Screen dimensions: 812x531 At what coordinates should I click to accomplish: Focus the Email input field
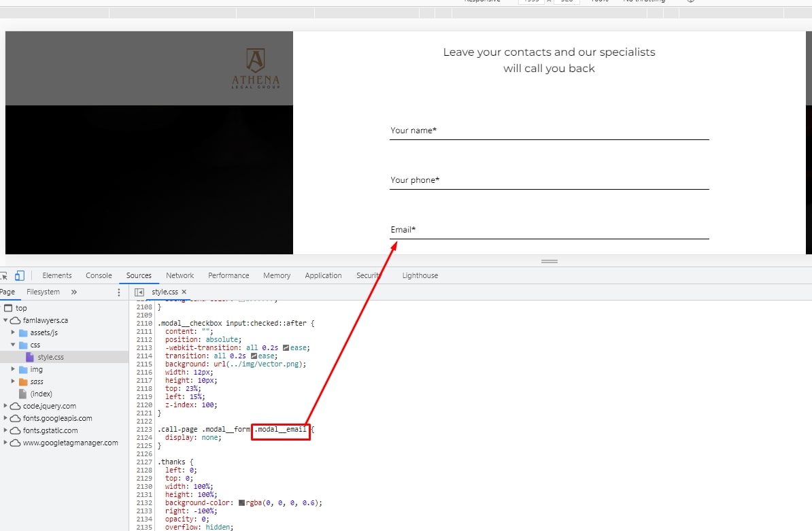tap(549, 230)
